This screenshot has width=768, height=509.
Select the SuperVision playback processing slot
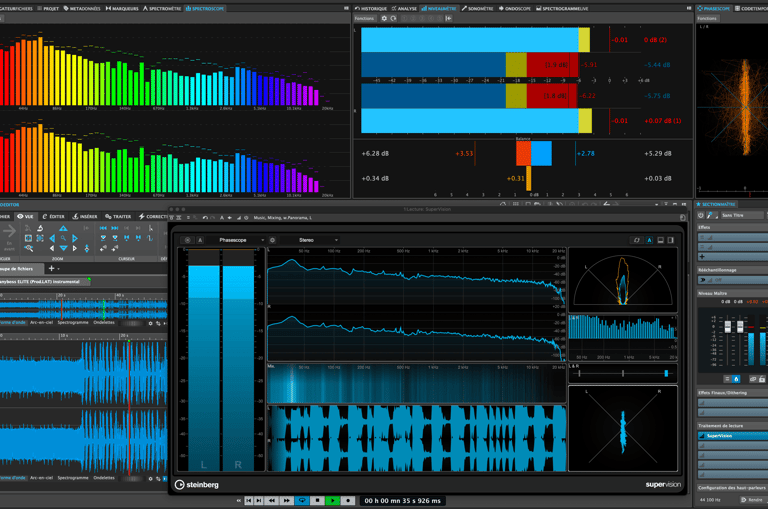733,436
